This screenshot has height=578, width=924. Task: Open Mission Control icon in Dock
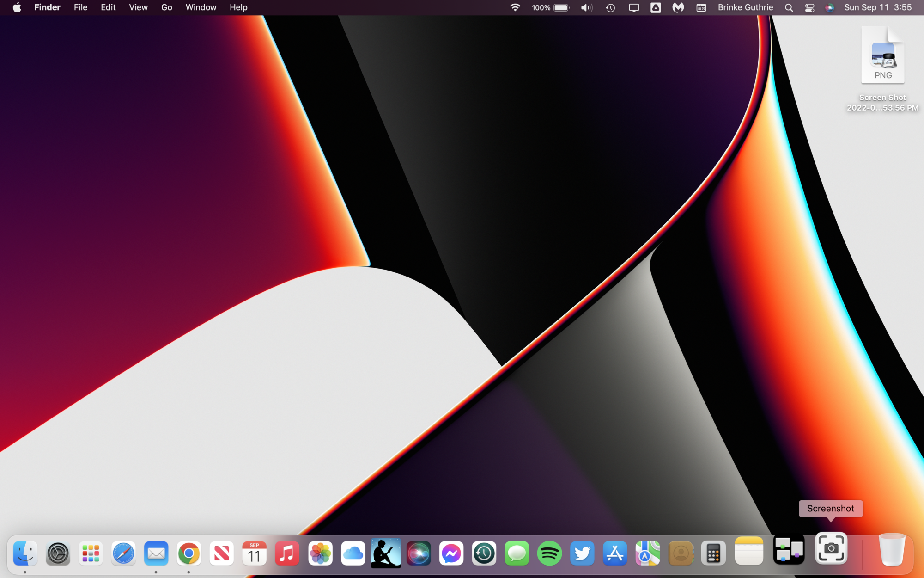[x=789, y=550]
